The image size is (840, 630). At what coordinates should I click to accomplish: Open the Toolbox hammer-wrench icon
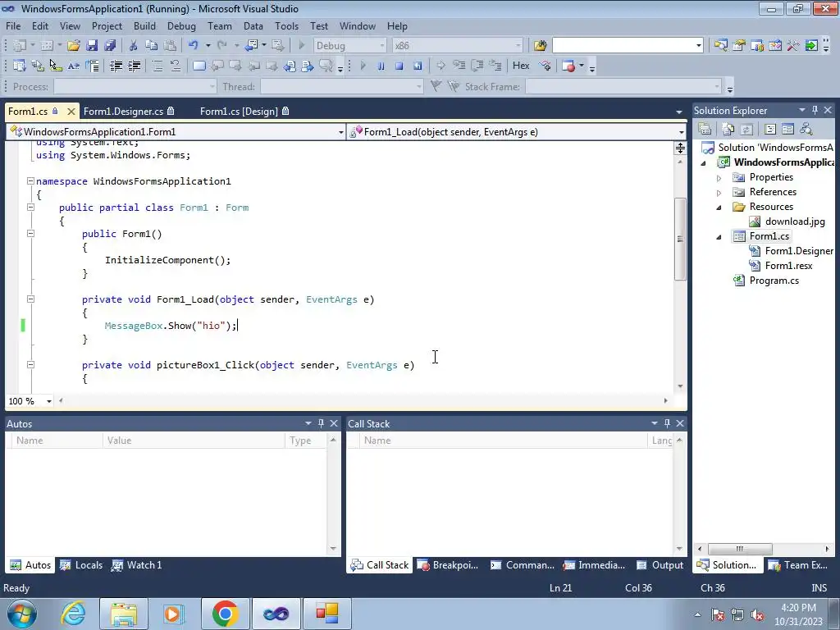[x=793, y=46]
